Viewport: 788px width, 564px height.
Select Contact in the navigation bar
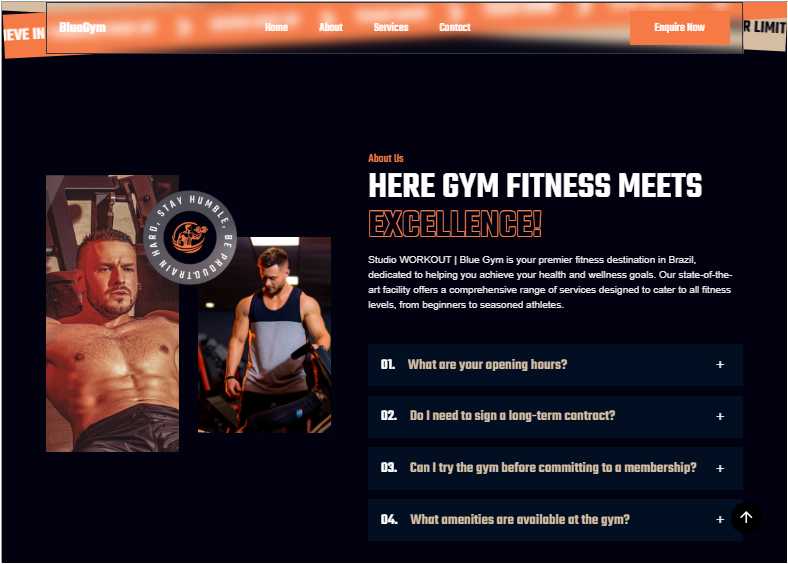pos(454,27)
